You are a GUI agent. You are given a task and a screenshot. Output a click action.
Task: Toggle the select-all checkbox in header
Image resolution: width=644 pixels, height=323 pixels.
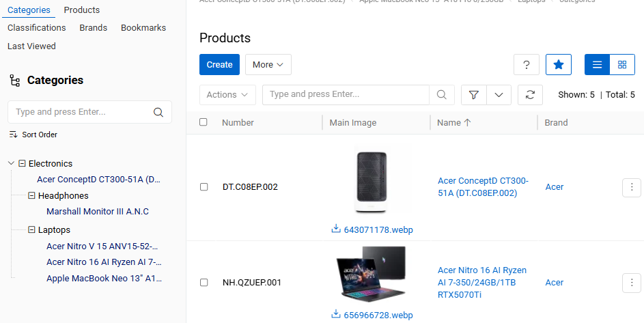pos(204,122)
